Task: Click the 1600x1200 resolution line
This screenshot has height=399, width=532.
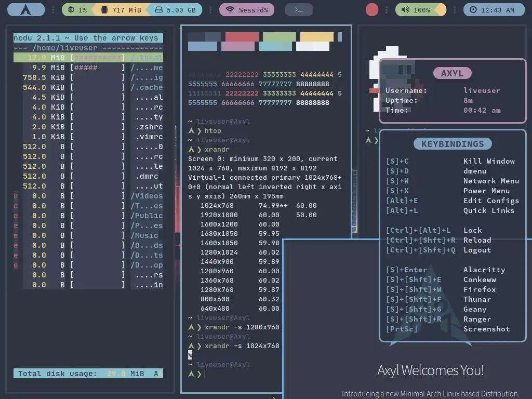Action: point(240,224)
